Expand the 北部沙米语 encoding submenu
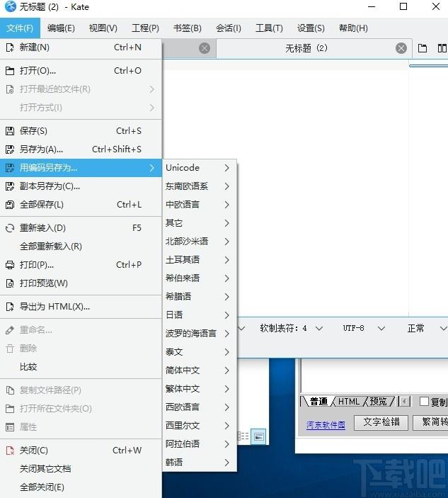The image size is (448, 498). [x=200, y=242]
